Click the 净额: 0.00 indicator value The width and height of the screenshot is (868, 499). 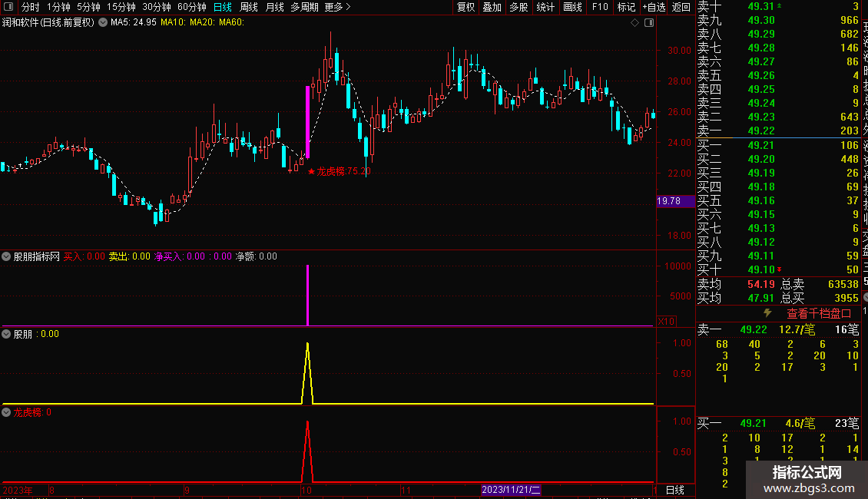[257, 256]
